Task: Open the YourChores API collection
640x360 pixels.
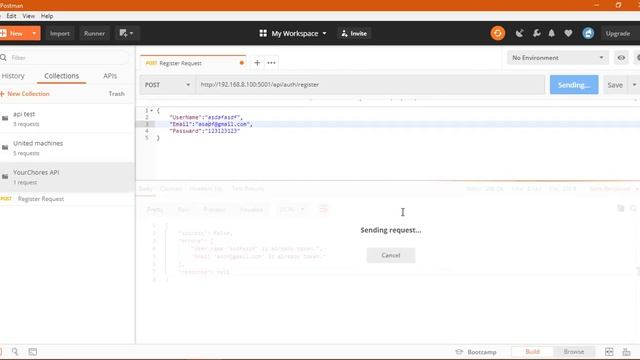Action: pos(67,177)
